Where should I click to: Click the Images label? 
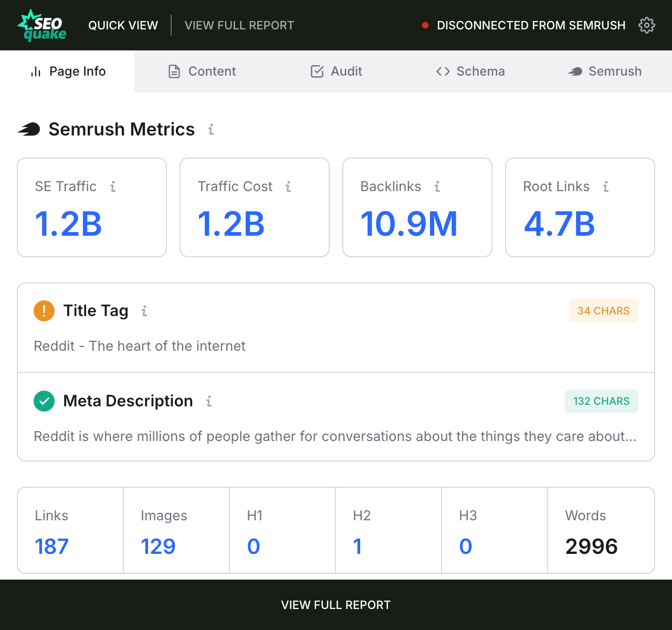tap(164, 516)
